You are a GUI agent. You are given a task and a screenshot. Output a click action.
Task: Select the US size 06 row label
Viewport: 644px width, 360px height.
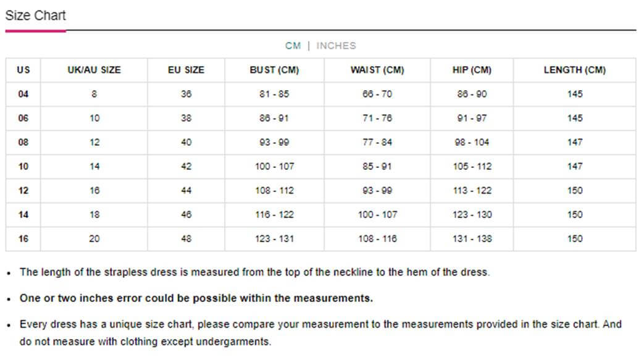[x=23, y=119]
